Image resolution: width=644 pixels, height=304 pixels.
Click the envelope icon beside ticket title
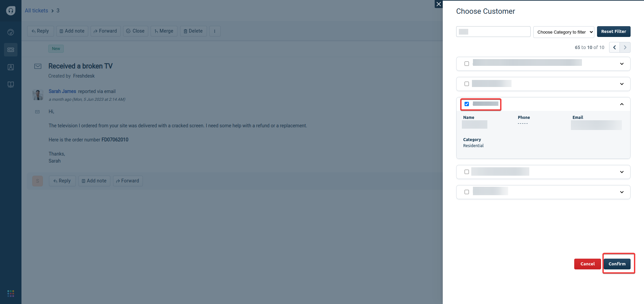click(38, 67)
